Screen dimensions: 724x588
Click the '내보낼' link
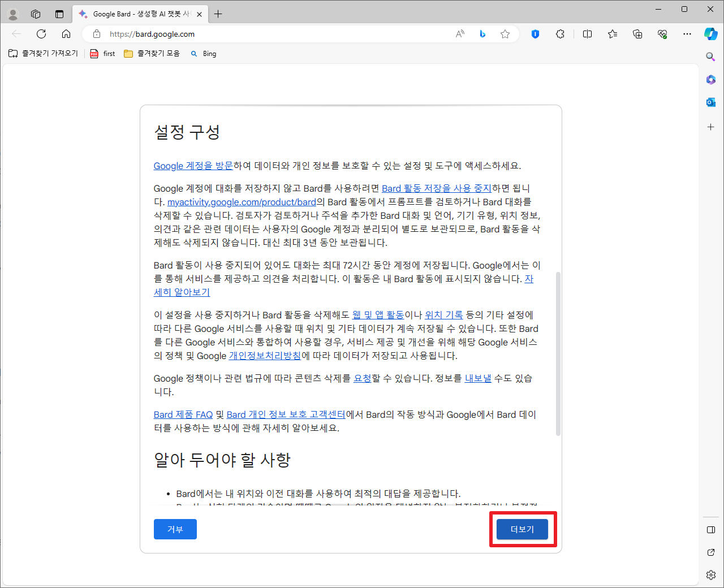click(478, 378)
